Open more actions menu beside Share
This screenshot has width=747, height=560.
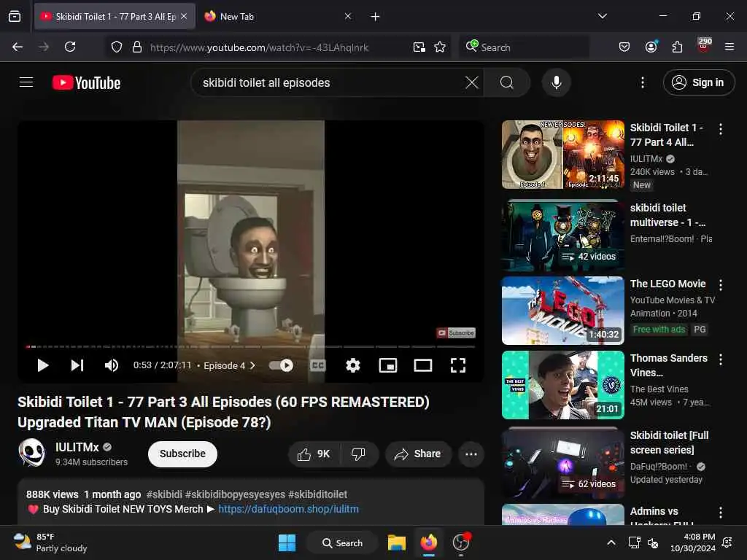[x=471, y=454]
